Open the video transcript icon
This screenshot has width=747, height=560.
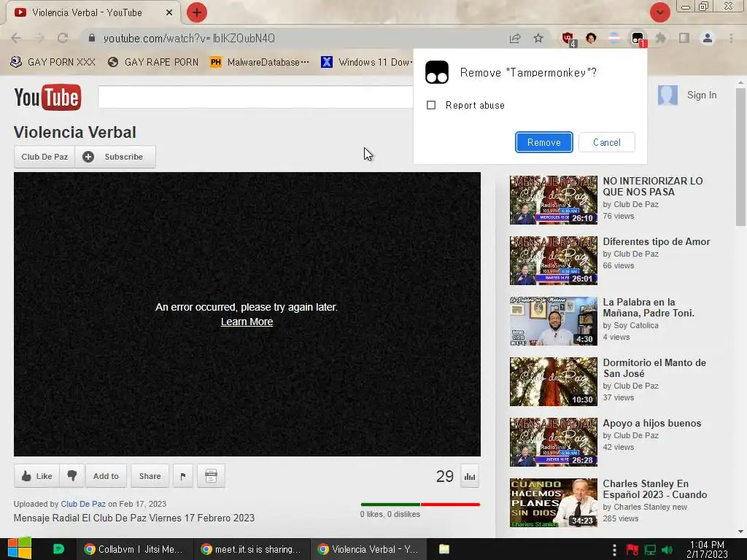point(211,475)
